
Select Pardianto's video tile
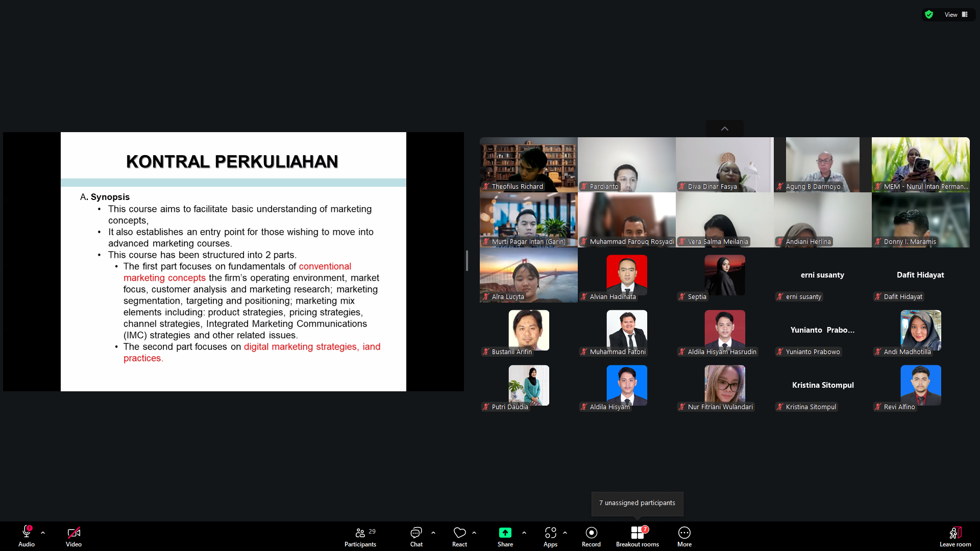(x=626, y=164)
